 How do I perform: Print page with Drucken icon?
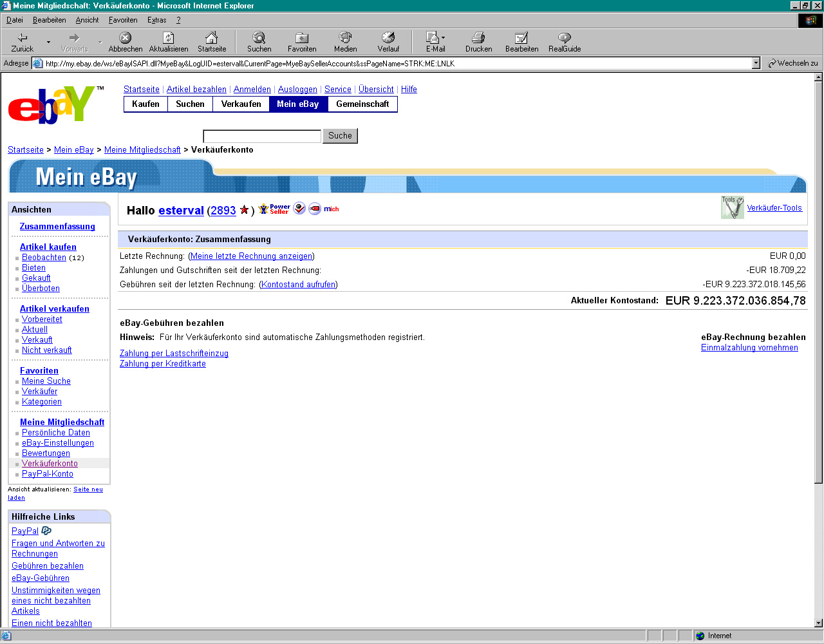[x=478, y=38]
